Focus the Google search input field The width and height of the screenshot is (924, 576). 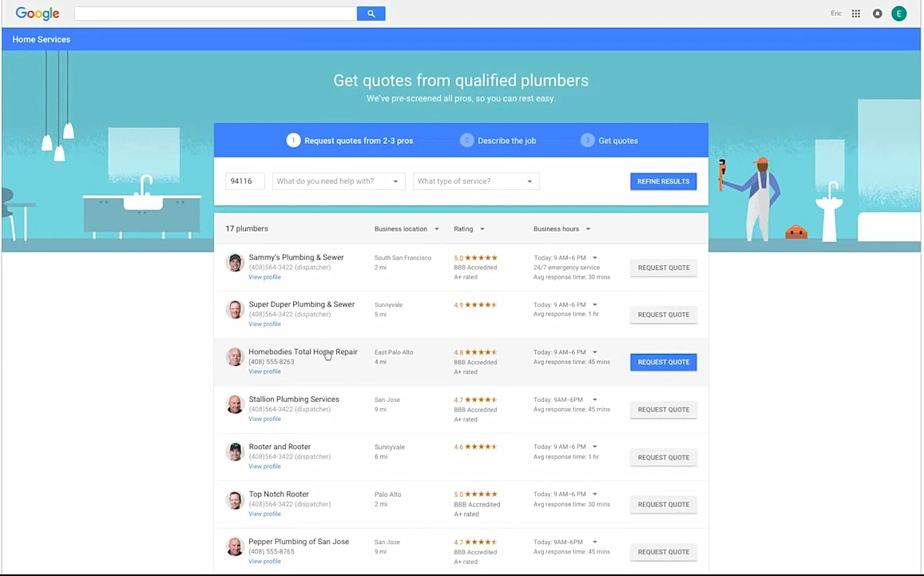[x=216, y=14]
